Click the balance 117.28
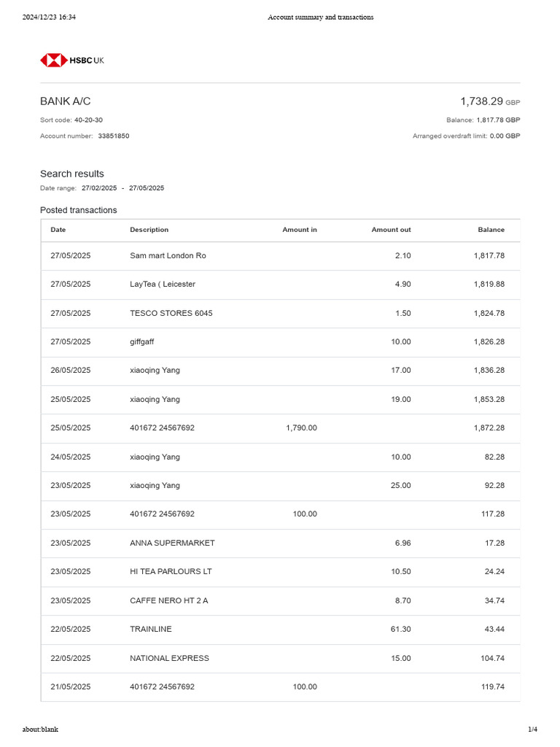 [493, 514]
